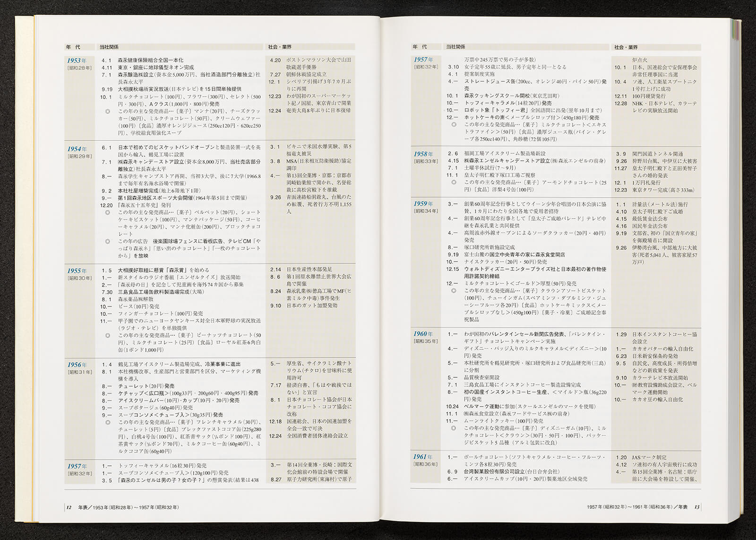
Task: Click "関門国道トンネル開通" entry
Action: [657, 154]
